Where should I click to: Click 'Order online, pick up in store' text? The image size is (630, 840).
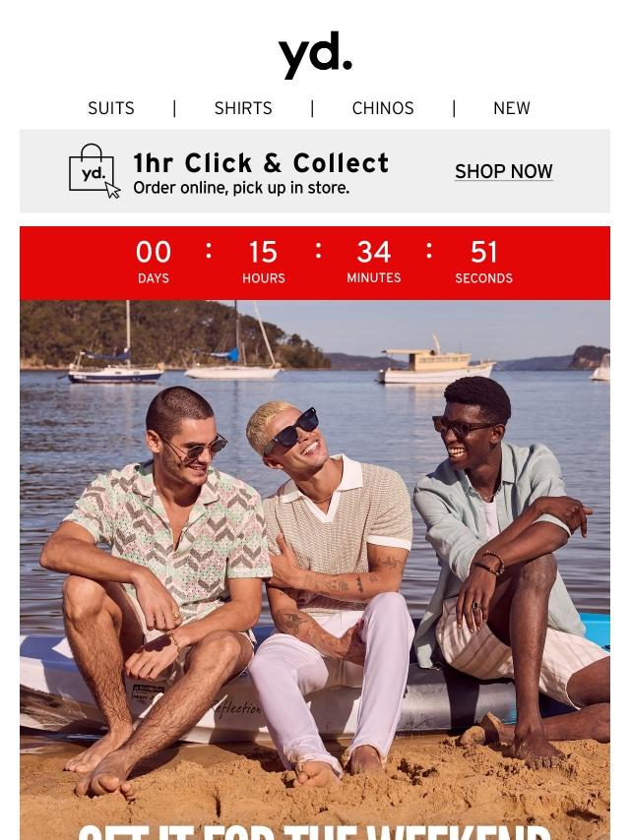241,188
